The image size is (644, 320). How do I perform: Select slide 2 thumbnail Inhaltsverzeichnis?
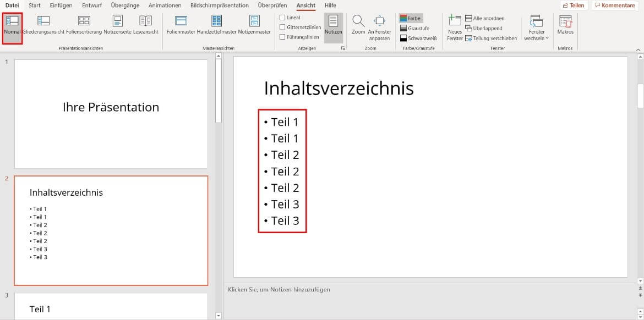[x=111, y=230]
